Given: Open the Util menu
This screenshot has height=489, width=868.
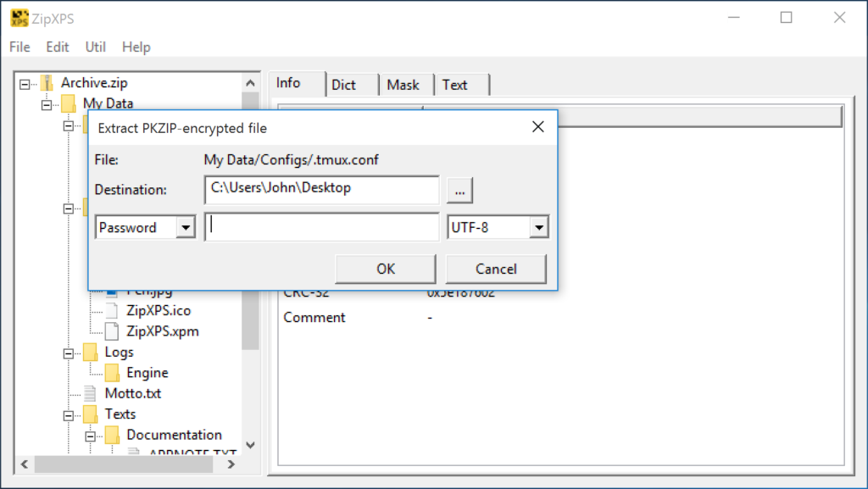Looking at the screenshot, I should (x=95, y=47).
